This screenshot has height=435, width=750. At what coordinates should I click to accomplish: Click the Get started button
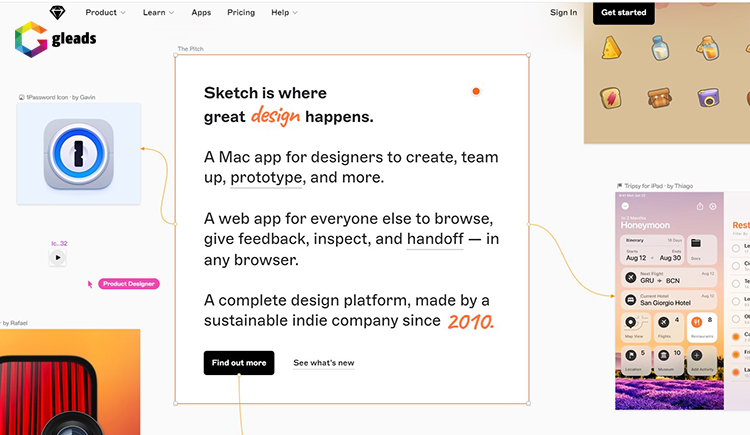click(x=624, y=13)
